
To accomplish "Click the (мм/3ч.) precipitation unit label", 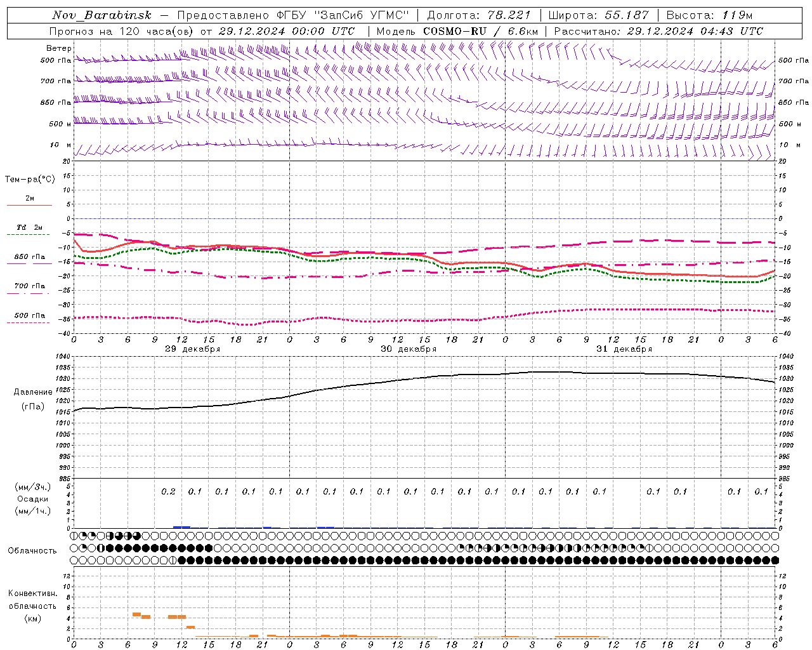I will point(33,487).
